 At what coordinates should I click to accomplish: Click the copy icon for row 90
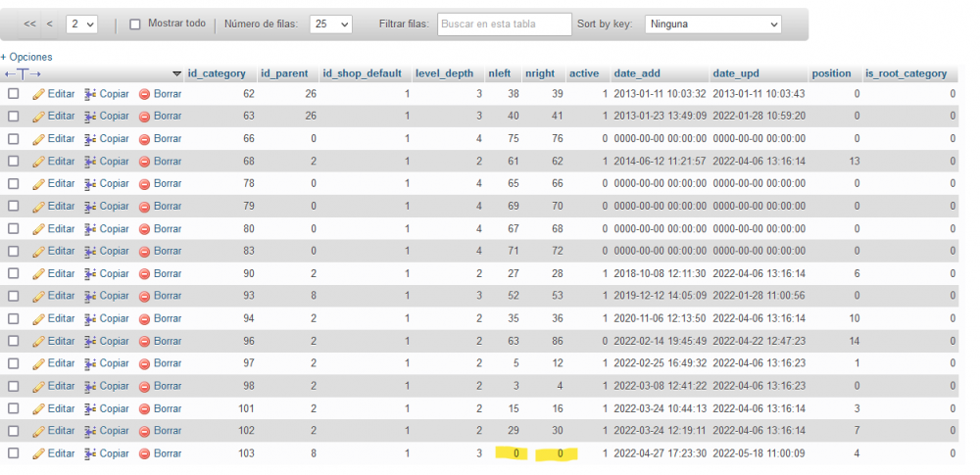pyautogui.click(x=90, y=274)
